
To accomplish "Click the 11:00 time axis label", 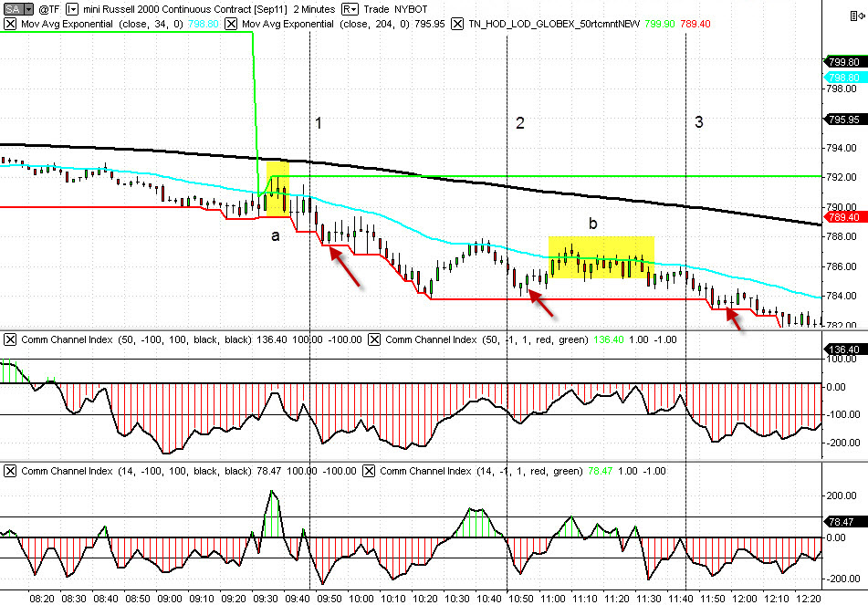I will pyautogui.click(x=553, y=599).
